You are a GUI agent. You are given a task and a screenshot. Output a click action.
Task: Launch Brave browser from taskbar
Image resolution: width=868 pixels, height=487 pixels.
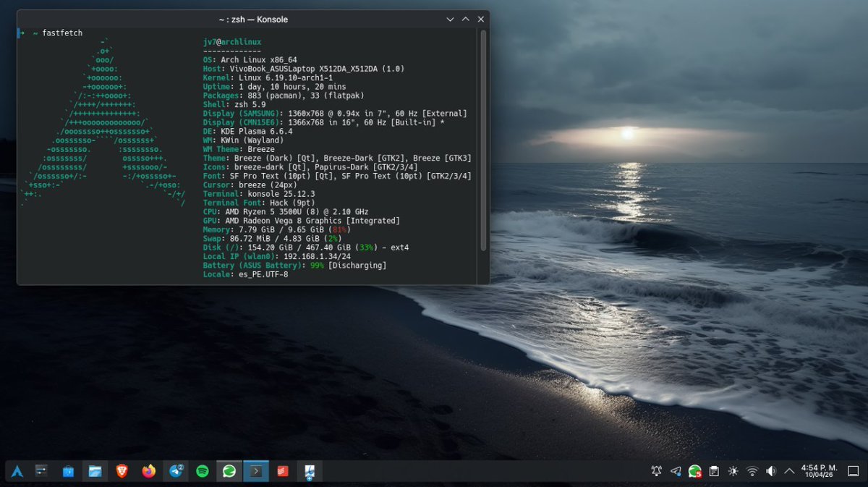point(122,471)
